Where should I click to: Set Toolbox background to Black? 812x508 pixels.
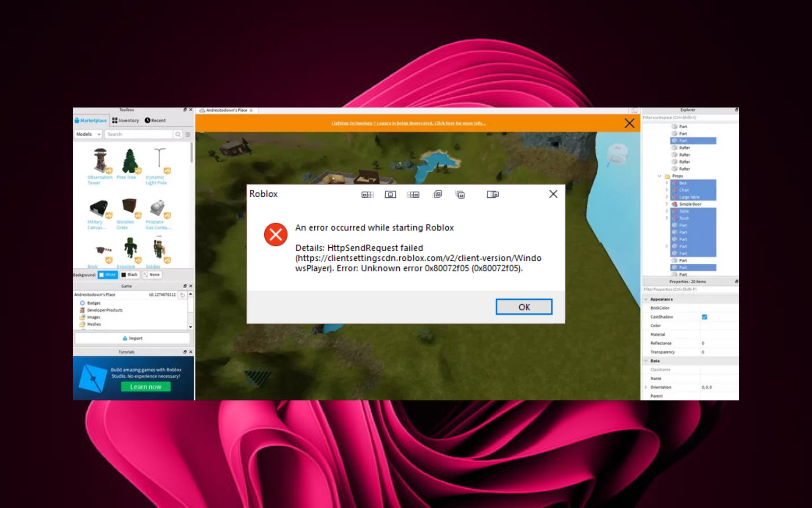click(129, 275)
